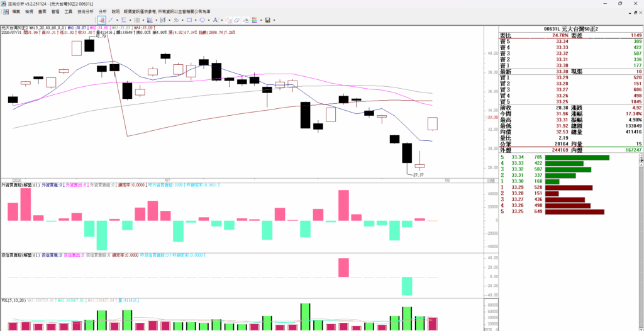The image size is (644, 331).
Task: Select the trend line drawing tool
Action: pyautogui.click(x=111, y=20)
